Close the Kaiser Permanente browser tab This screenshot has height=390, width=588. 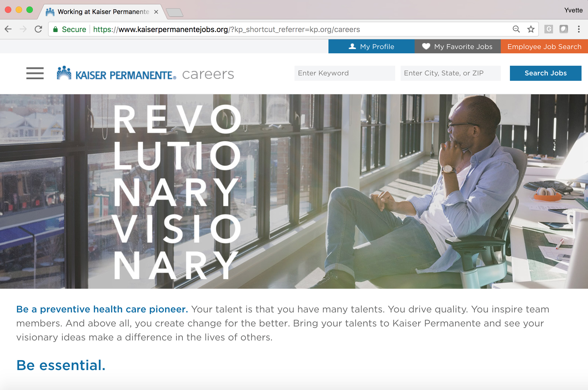coord(156,12)
